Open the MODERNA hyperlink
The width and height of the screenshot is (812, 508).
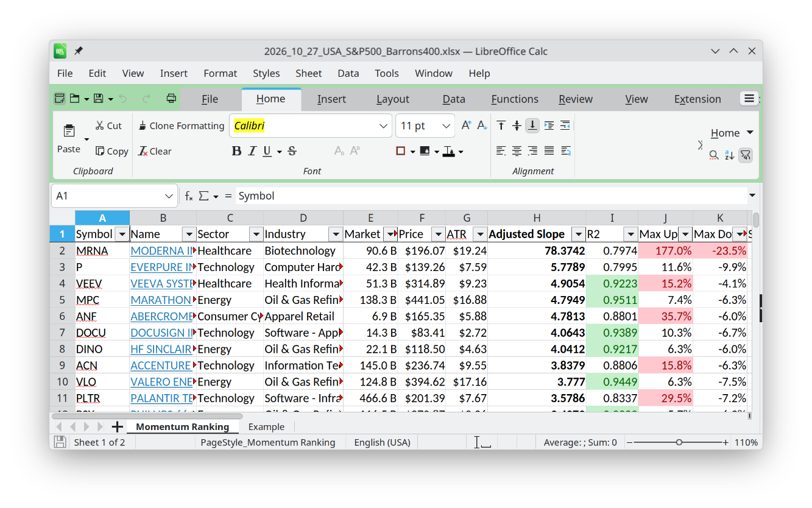tap(161, 251)
